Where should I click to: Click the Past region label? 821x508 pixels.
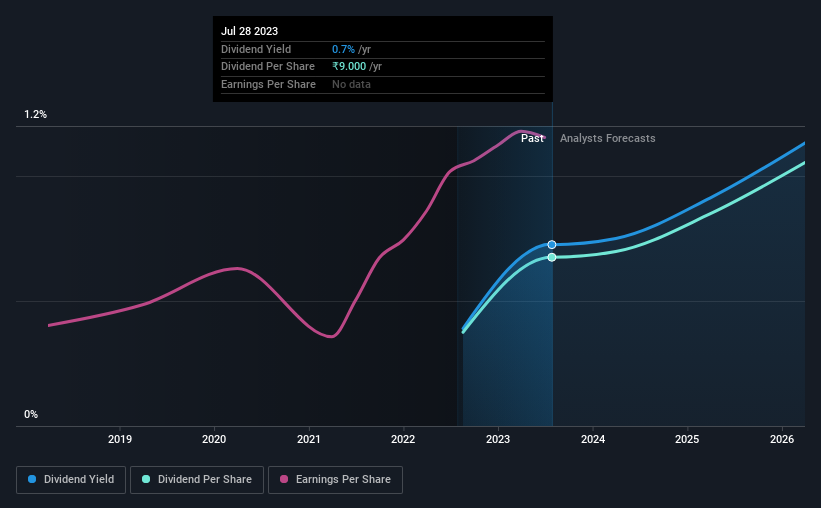tap(532, 138)
